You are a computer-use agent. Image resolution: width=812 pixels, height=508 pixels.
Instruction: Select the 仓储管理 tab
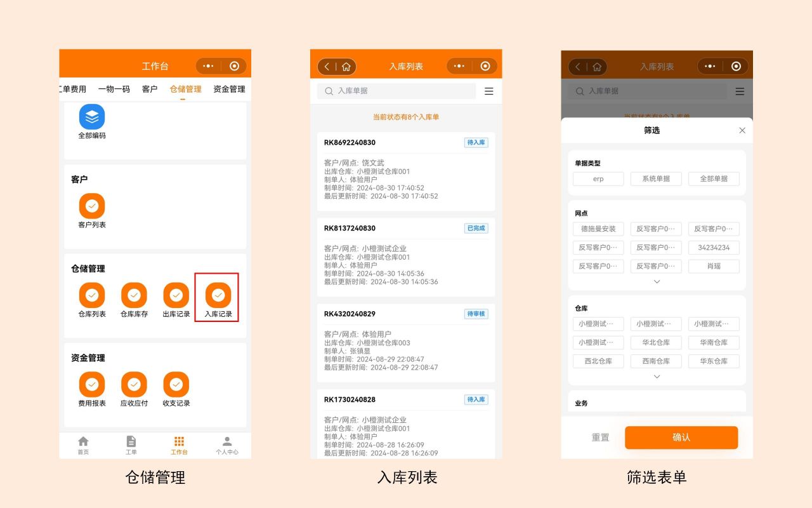[x=185, y=90]
